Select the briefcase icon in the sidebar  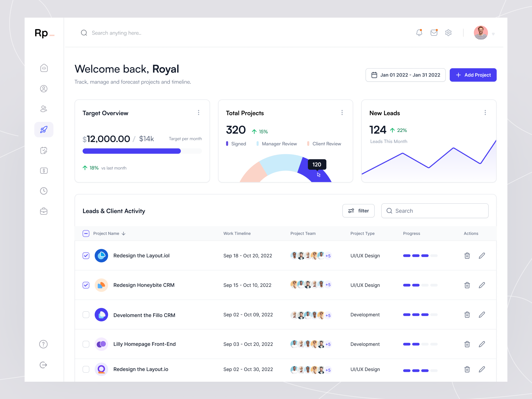[x=44, y=211]
